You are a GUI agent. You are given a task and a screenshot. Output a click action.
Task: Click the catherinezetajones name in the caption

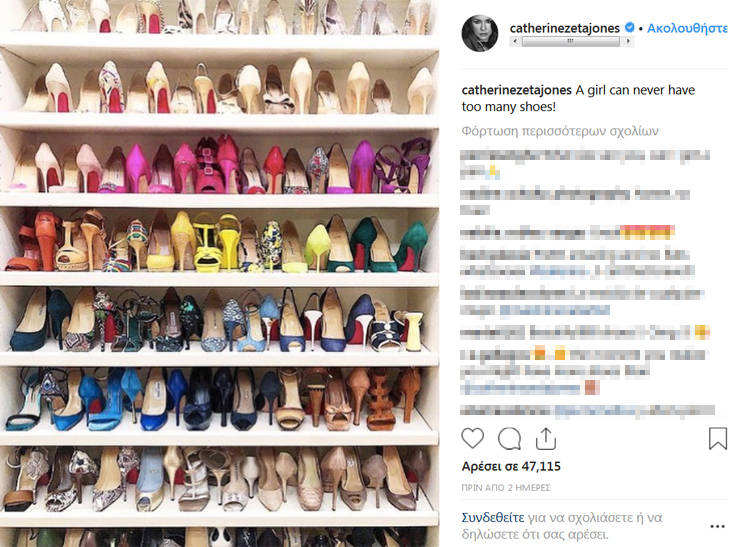517,90
